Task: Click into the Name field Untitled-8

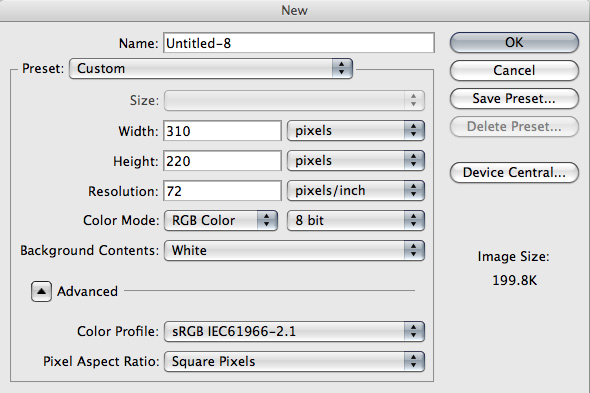Action: point(299,43)
